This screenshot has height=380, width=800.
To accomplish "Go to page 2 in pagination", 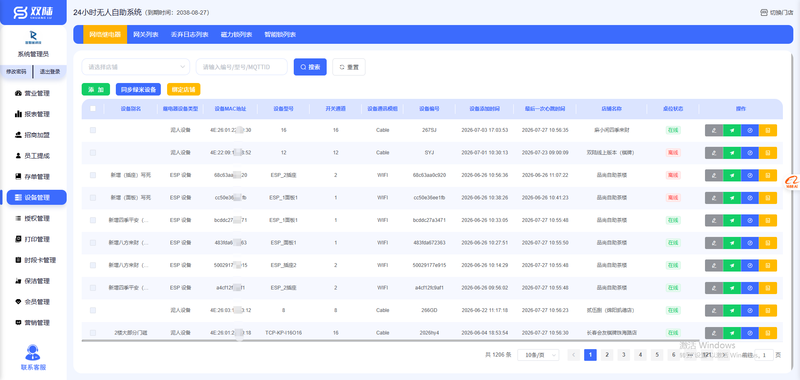I will [x=607, y=355].
